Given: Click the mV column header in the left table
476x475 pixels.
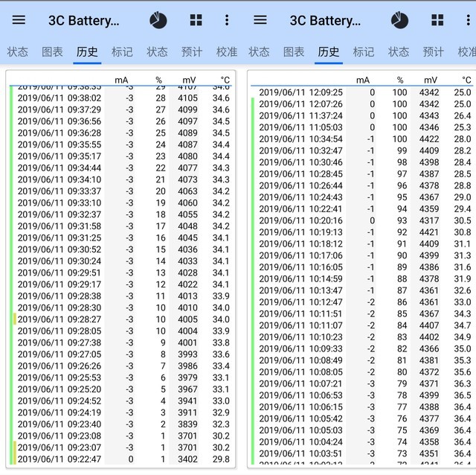Looking at the screenshot, I should pos(188,80).
